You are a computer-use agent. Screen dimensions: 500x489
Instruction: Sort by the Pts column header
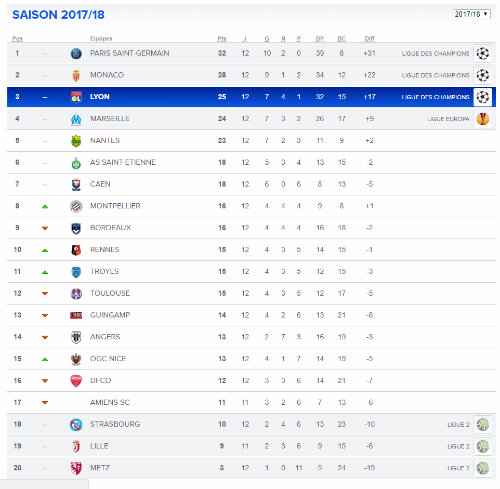[222, 39]
